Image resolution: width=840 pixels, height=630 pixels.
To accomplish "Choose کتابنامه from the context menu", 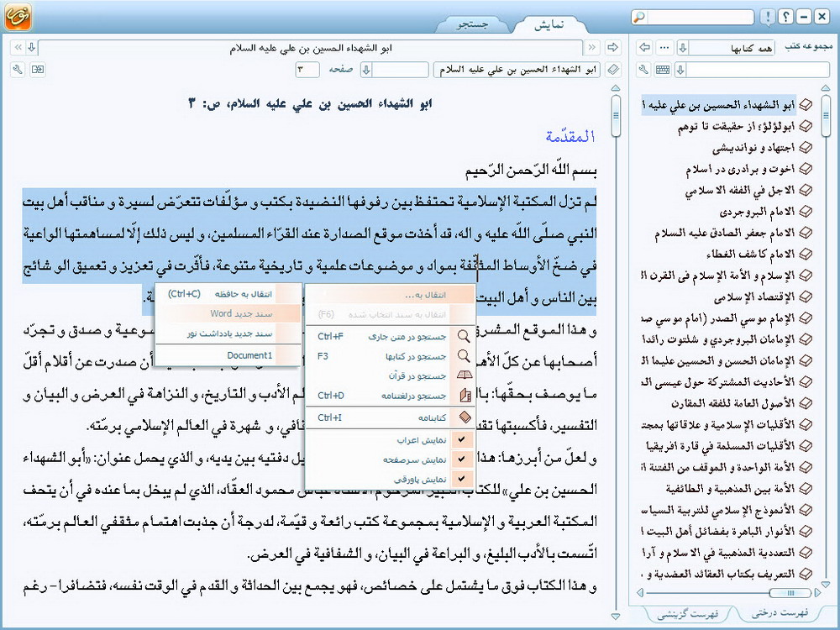I will coord(390,417).
